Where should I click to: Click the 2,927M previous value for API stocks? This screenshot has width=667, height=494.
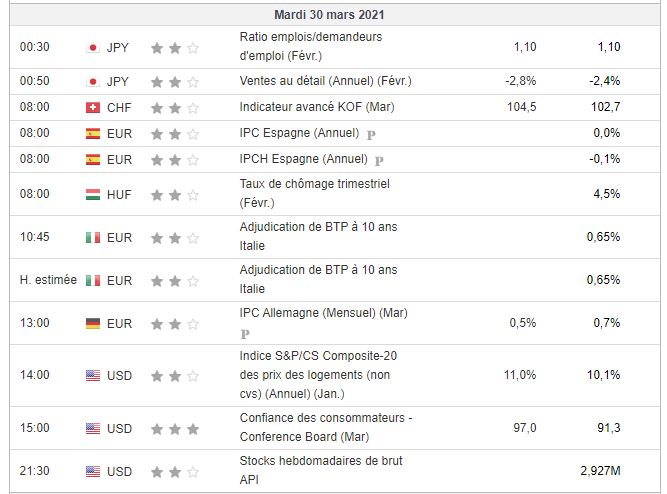(600, 470)
